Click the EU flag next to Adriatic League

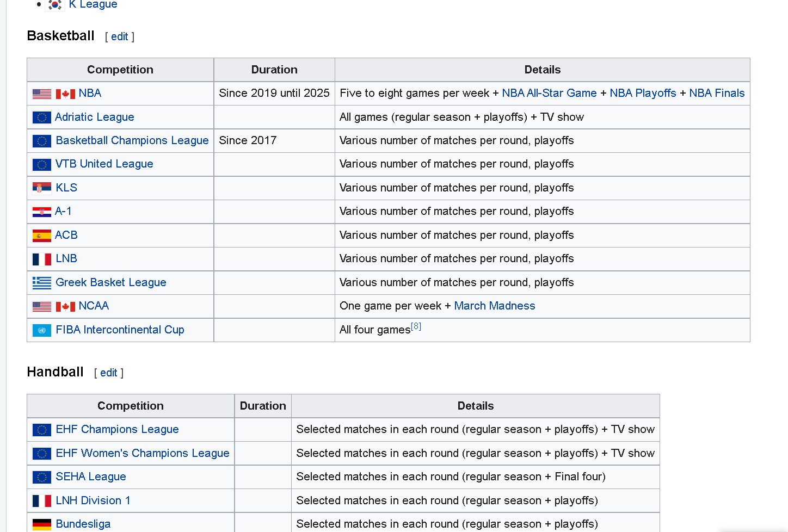coord(42,117)
